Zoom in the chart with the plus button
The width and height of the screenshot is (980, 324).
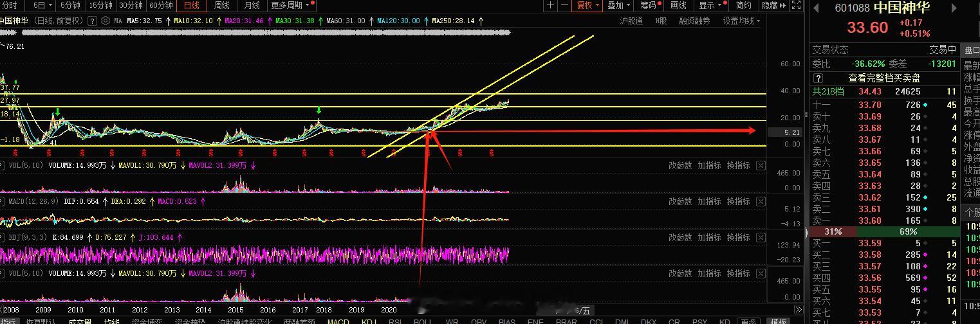550,5
